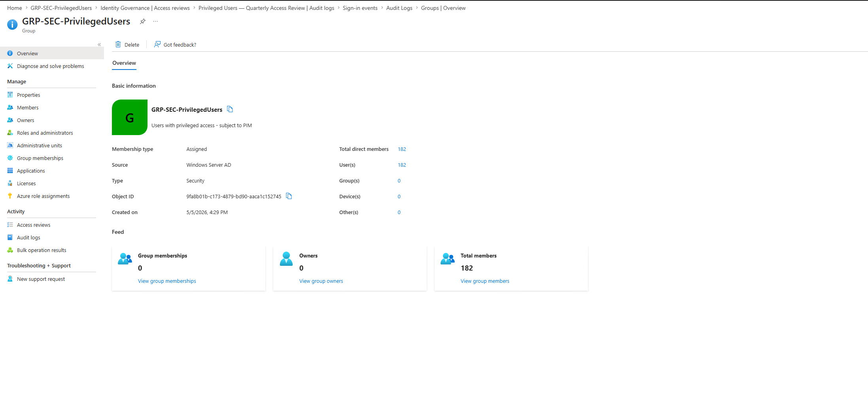This screenshot has width=868, height=393.
Task: Click the blue info icon by title
Action: (12, 24)
